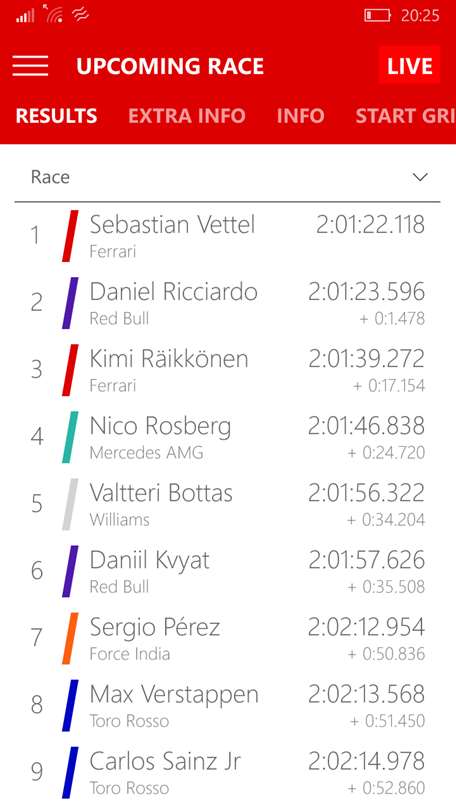This screenshot has height=810, width=456.
Task: Tap the signal strength status icon
Action: [x=25, y=16]
